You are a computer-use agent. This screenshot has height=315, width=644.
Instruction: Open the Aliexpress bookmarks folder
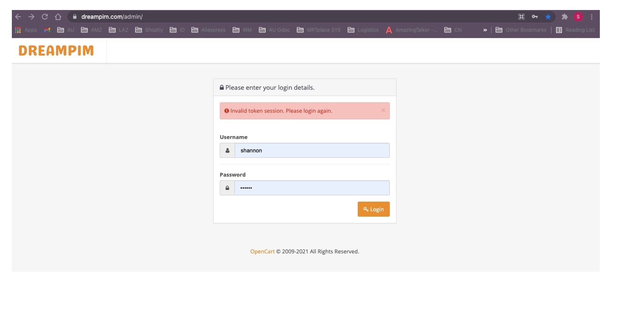click(209, 30)
